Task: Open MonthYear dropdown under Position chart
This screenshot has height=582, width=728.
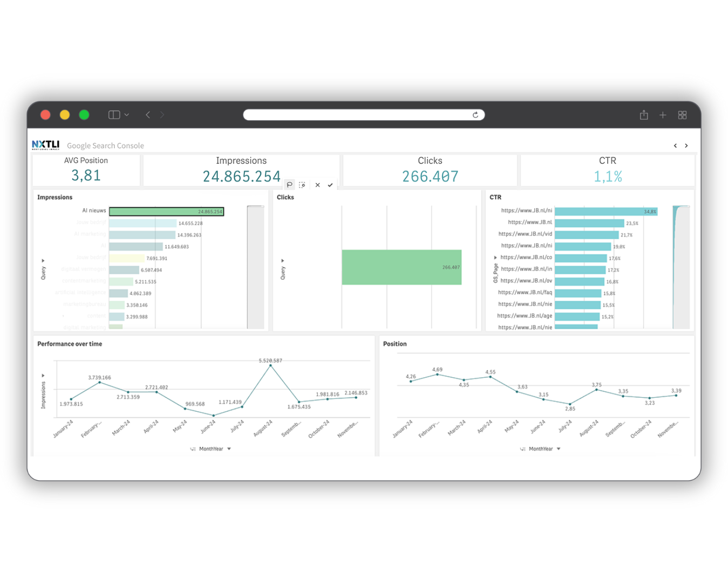Action: click(559, 449)
